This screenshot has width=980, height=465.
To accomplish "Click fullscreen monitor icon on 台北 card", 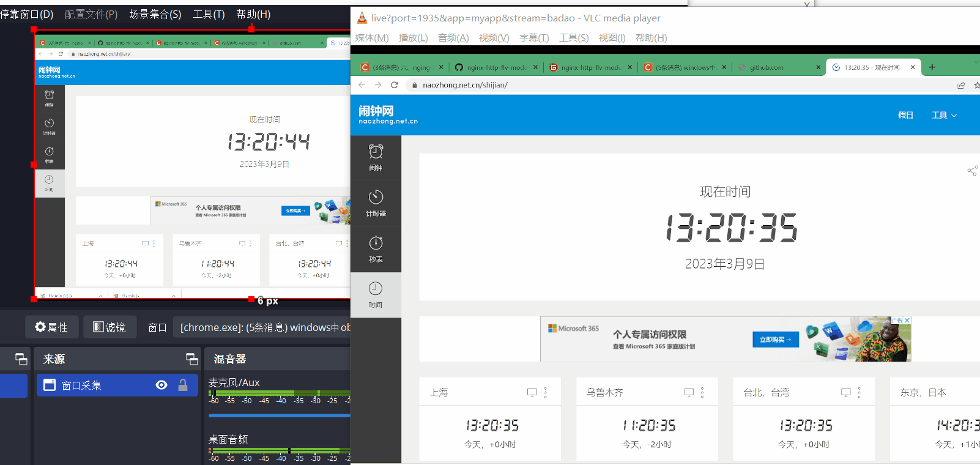I will pos(846,393).
